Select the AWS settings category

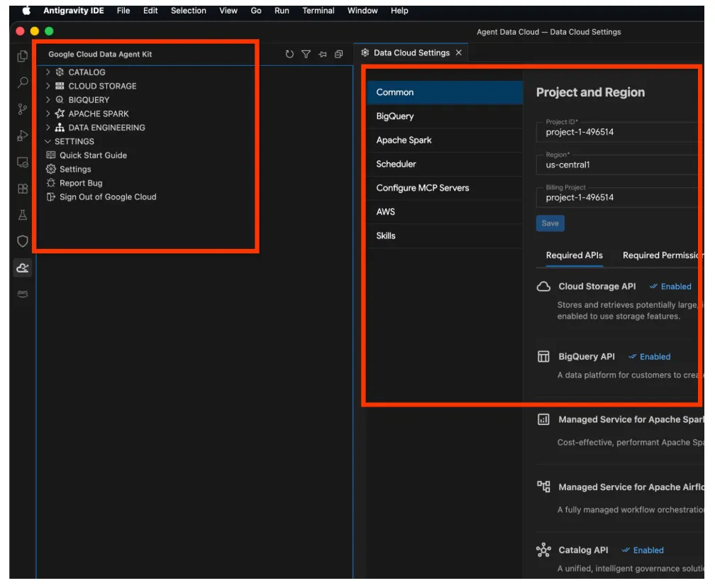445,212
